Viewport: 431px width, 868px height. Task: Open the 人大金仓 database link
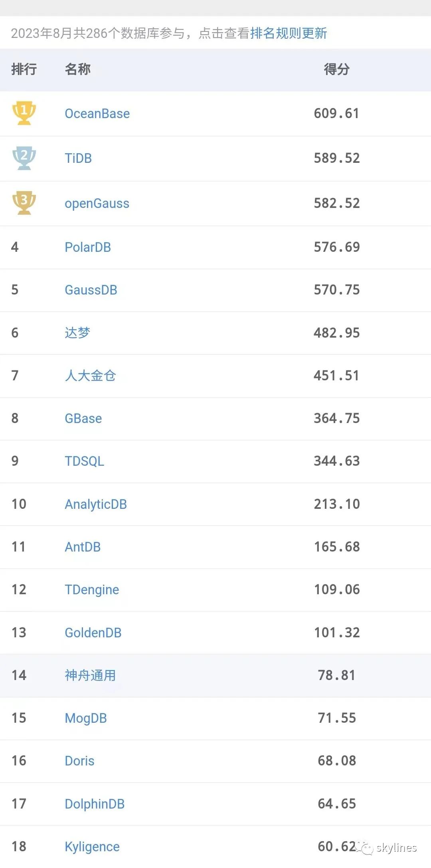pyautogui.click(x=90, y=376)
